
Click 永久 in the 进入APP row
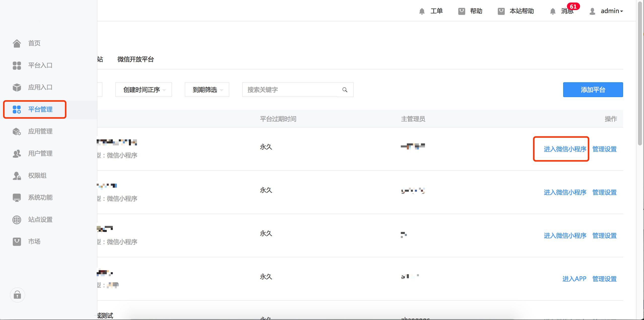click(x=266, y=277)
